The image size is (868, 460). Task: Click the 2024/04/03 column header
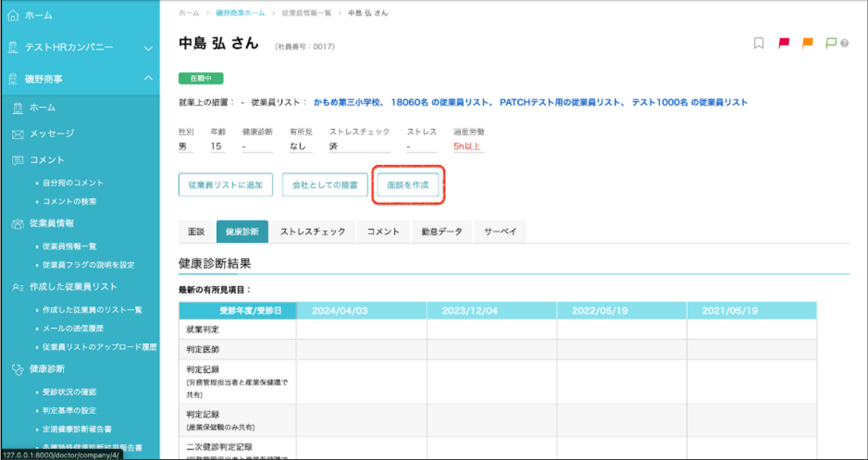point(361,311)
